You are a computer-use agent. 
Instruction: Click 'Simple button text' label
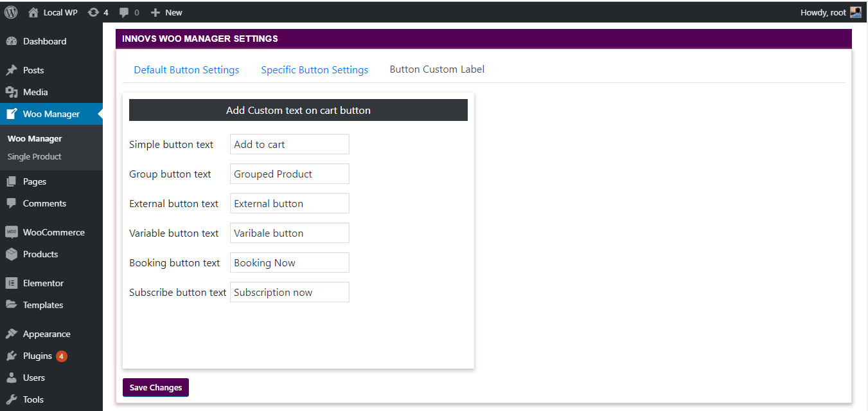pos(171,144)
